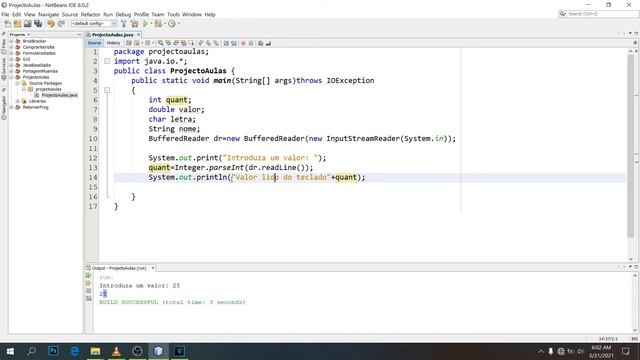Expand the Libraries node
Screen dimensions: 640x360
click(x=18, y=101)
